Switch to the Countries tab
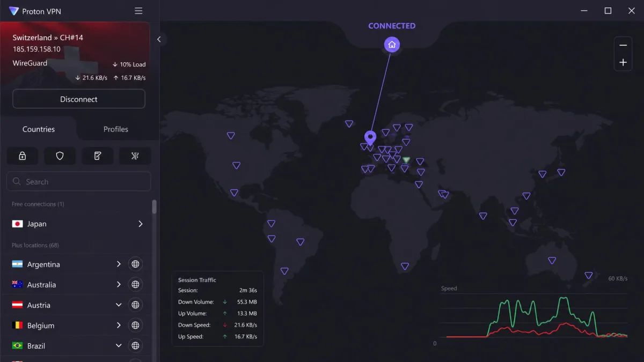This screenshot has width=644, height=362. click(x=39, y=129)
